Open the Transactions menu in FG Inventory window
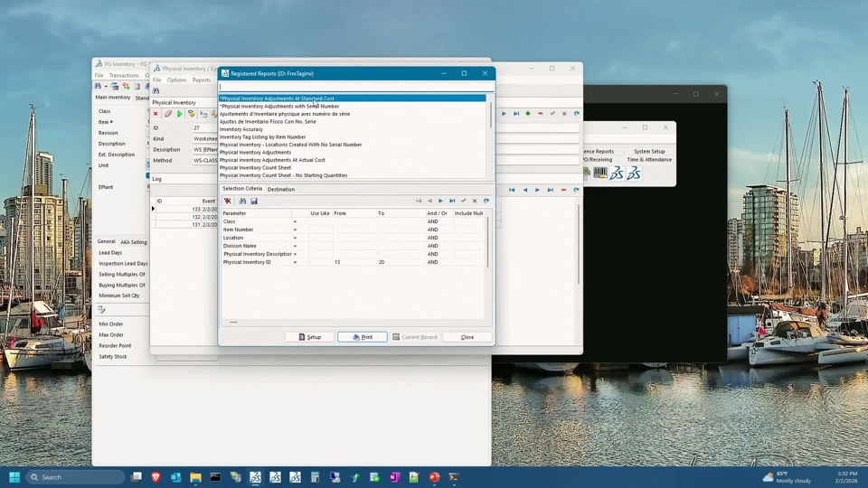 [x=124, y=75]
